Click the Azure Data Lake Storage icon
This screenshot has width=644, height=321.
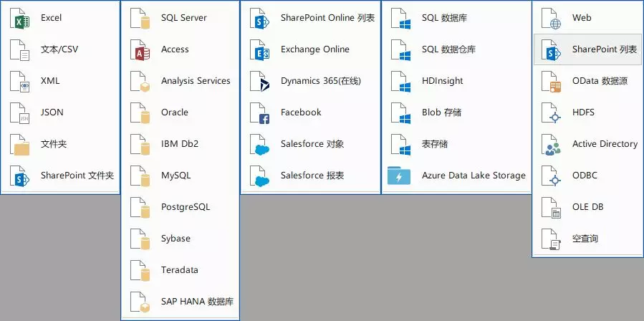click(x=399, y=176)
